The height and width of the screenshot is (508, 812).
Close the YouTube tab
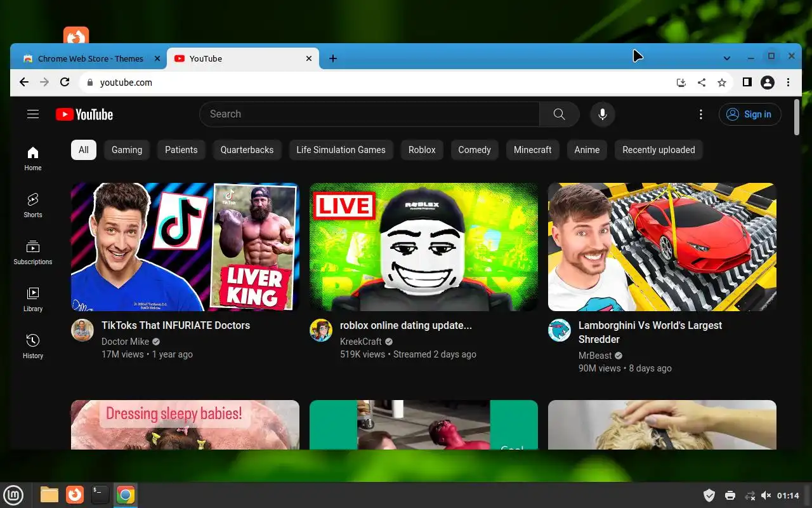[309, 58]
